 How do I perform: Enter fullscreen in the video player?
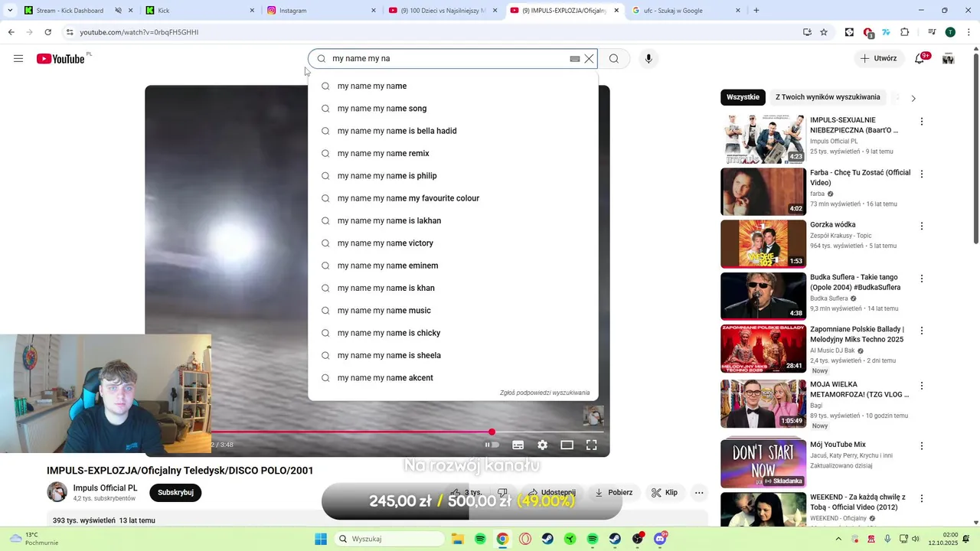[591, 445]
